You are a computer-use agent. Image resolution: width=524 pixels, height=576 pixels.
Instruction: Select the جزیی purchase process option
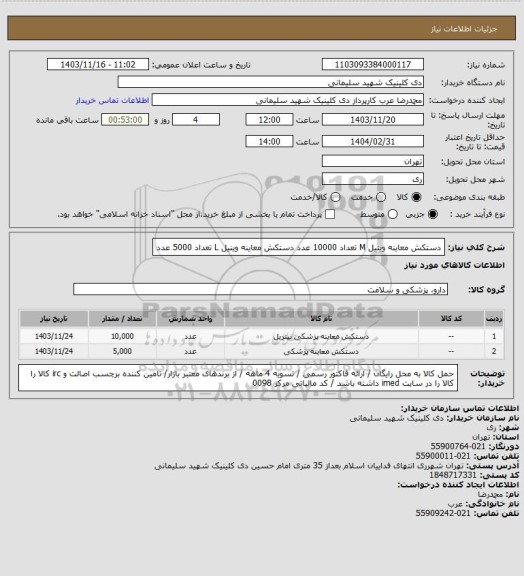(433, 214)
